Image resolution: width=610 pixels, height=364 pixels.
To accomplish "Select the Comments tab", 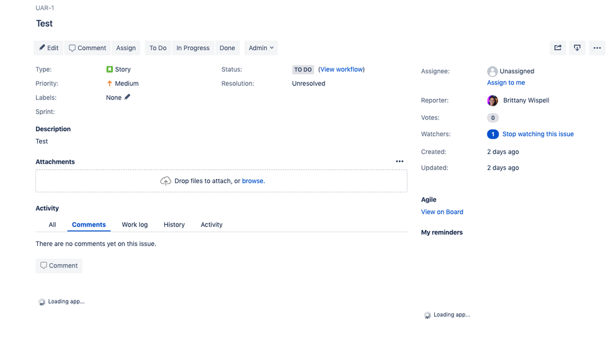I will point(89,225).
